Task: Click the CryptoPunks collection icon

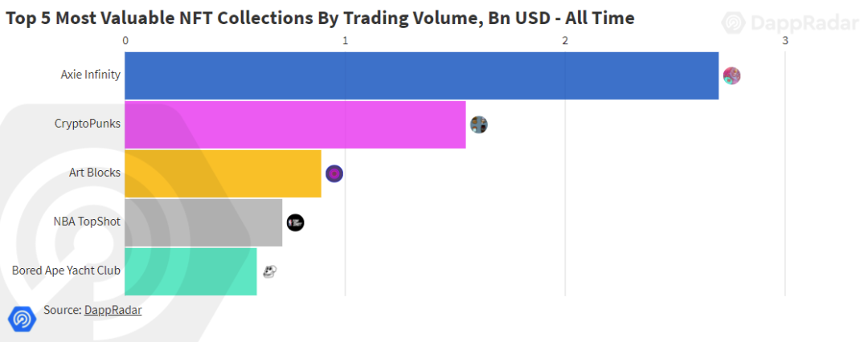Action: point(479,124)
